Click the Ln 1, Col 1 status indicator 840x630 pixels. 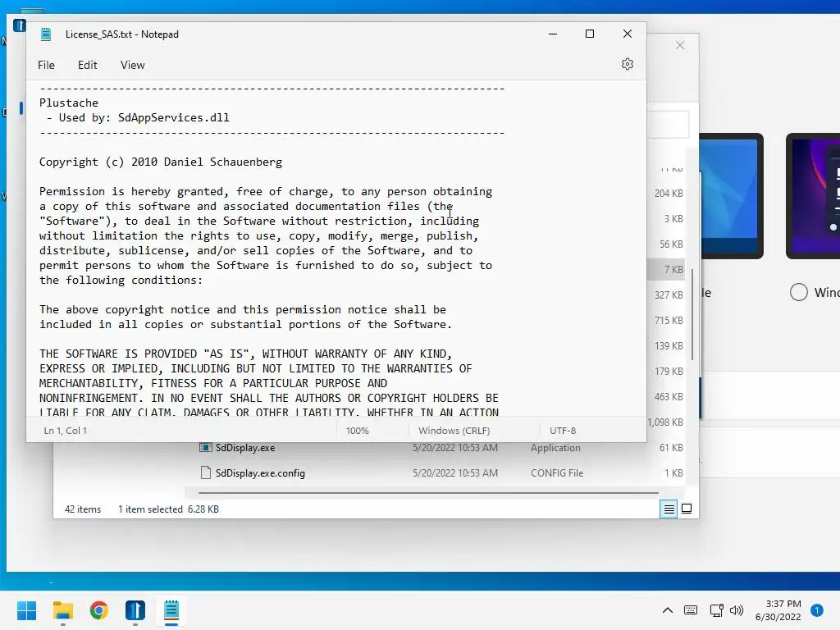[x=66, y=431]
